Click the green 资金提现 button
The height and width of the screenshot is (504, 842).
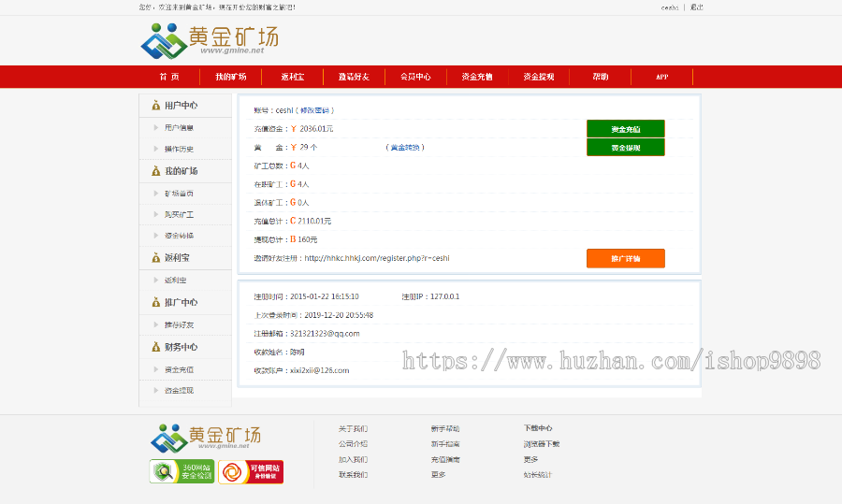[x=626, y=148]
